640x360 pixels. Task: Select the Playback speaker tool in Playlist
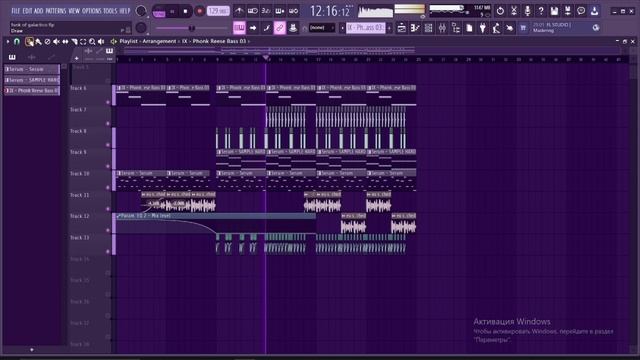coord(101,41)
